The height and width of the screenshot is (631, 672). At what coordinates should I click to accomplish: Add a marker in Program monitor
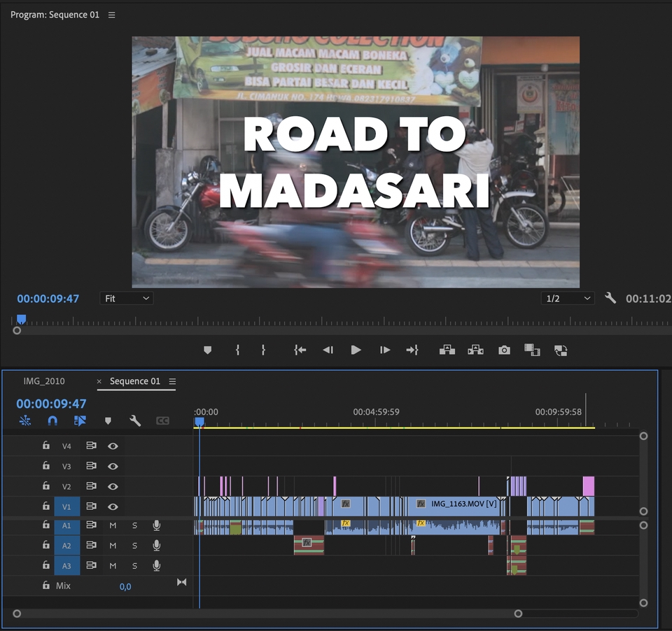tap(207, 350)
